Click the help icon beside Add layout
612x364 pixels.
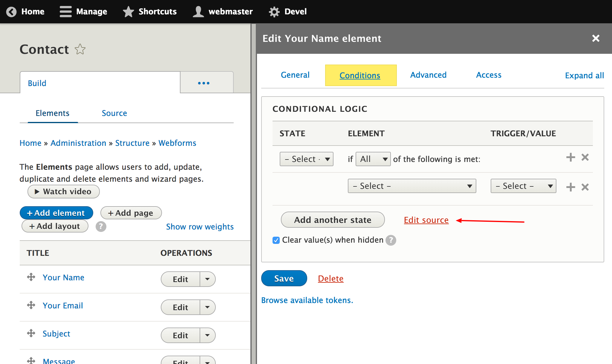click(101, 227)
